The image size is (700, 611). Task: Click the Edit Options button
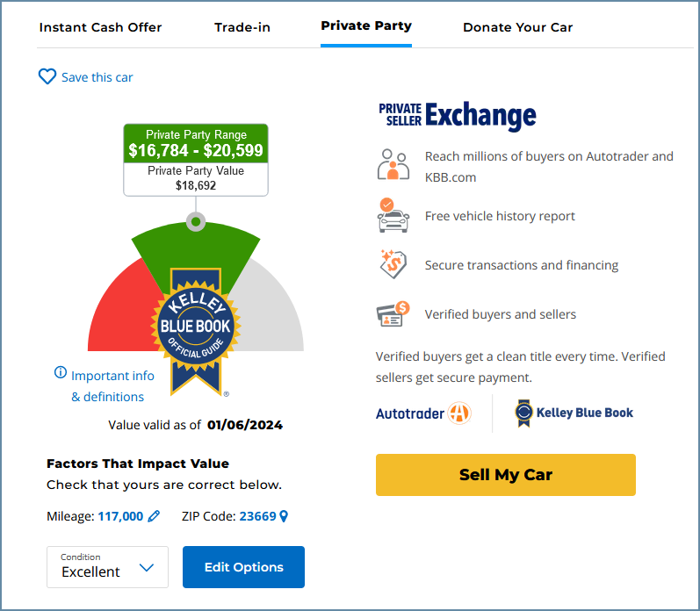pyautogui.click(x=244, y=567)
